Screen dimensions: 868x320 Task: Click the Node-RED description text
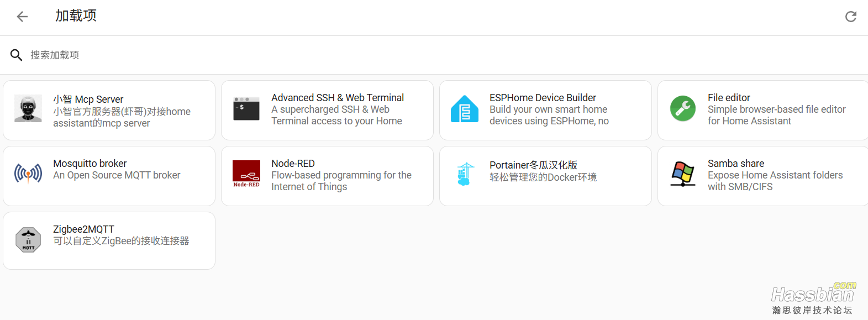click(341, 181)
